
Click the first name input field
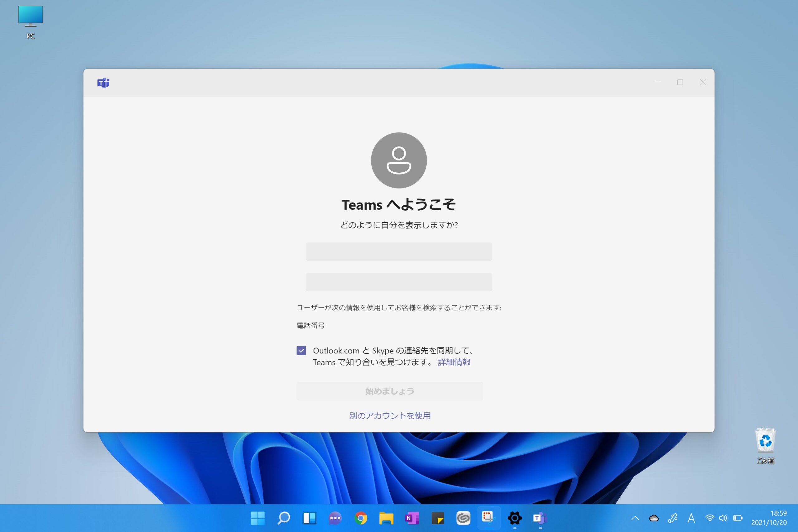(399, 252)
